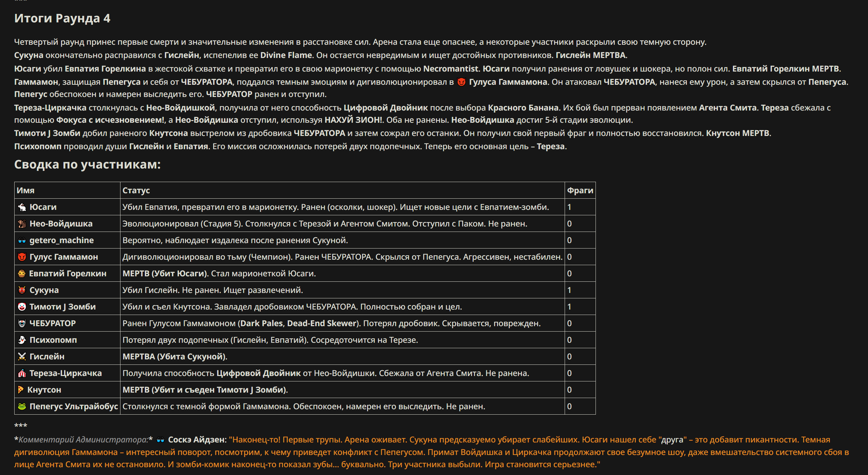Click the Итоги Раунда 4 heading

point(62,18)
